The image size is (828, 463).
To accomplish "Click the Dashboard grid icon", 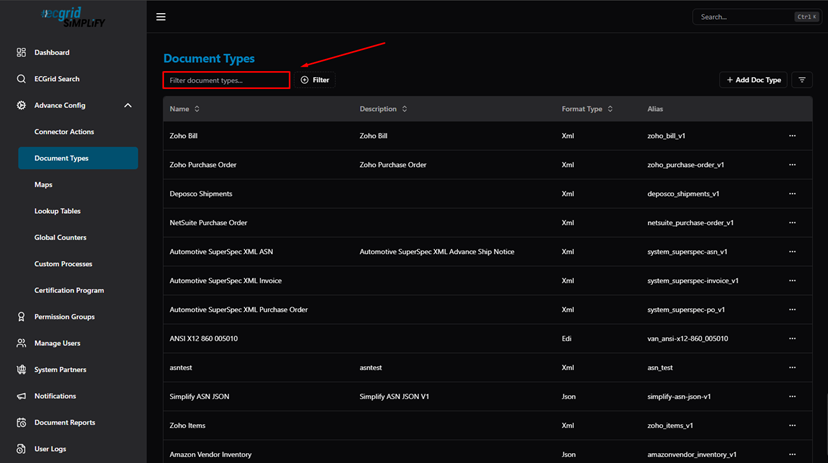I will [21, 52].
